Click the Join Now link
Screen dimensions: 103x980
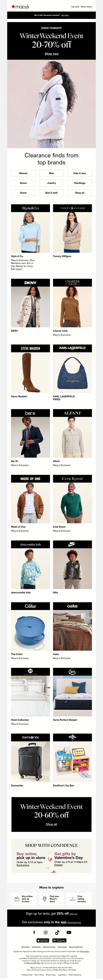[65, 15]
